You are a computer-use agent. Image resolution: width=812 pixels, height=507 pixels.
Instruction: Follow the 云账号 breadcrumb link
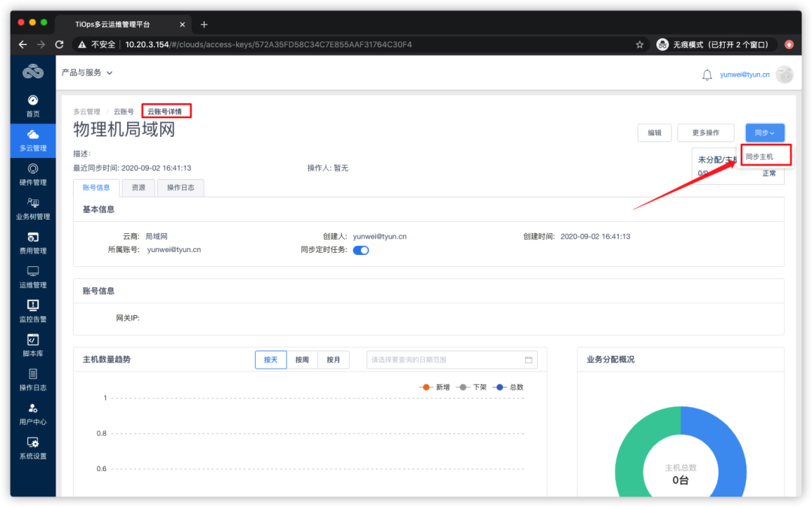point(123,111)
